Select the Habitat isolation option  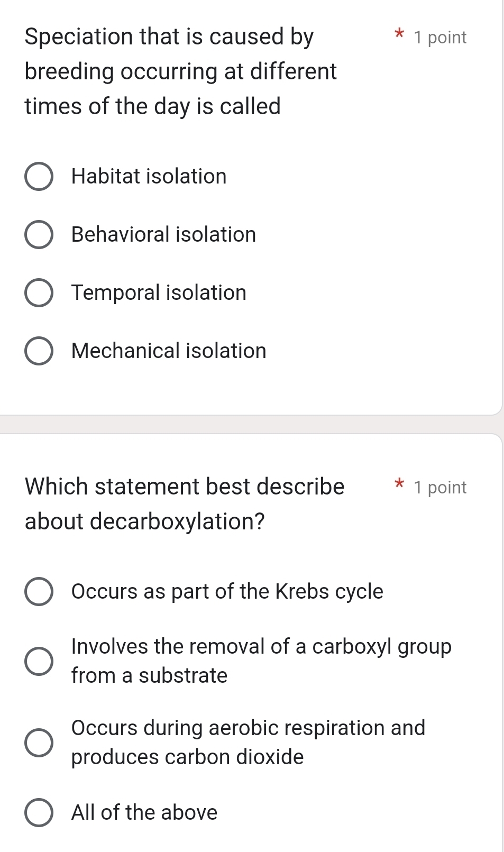[x=38, y=176]
